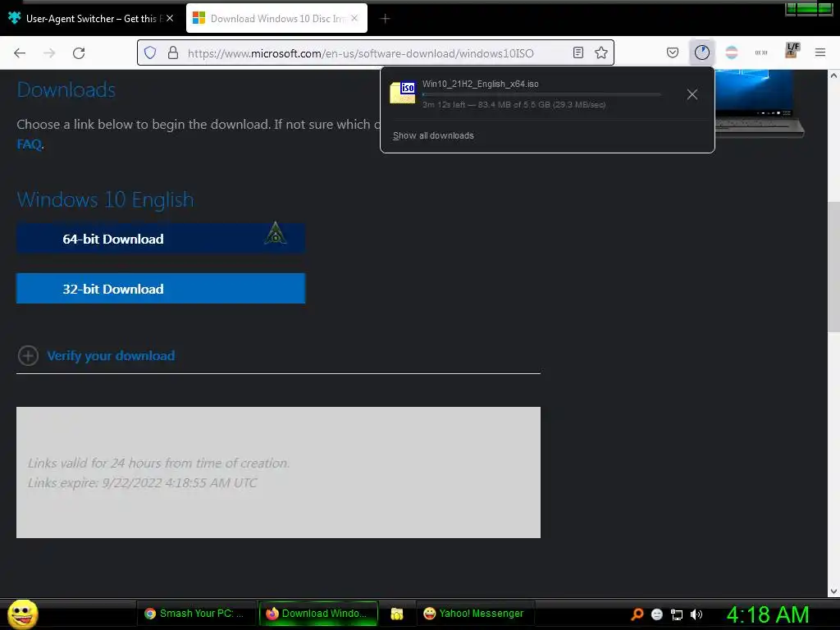This screenshot has height=630, width=840.
Task: Go back using the browser back arrow
Action: (20, 53)
